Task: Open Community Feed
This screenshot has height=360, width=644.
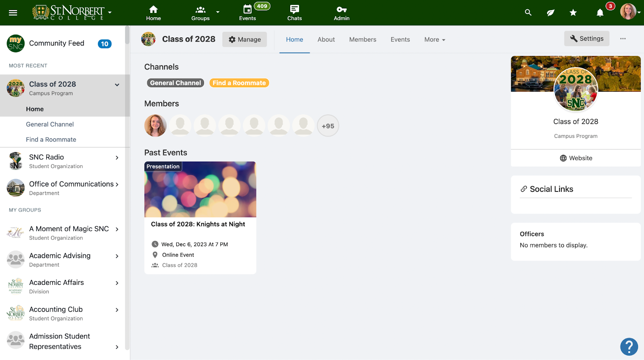Action: coord(57,43)
